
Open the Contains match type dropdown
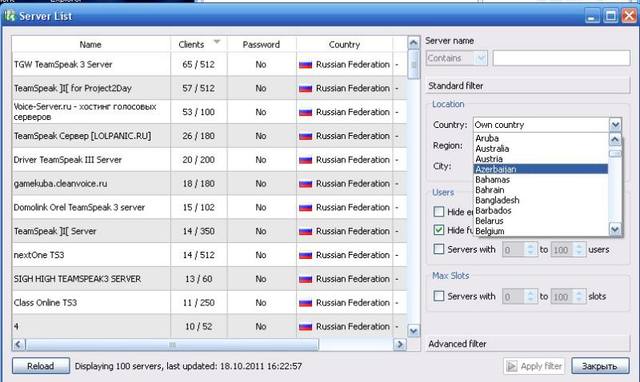pyautogui.click(x=456, y=58)
